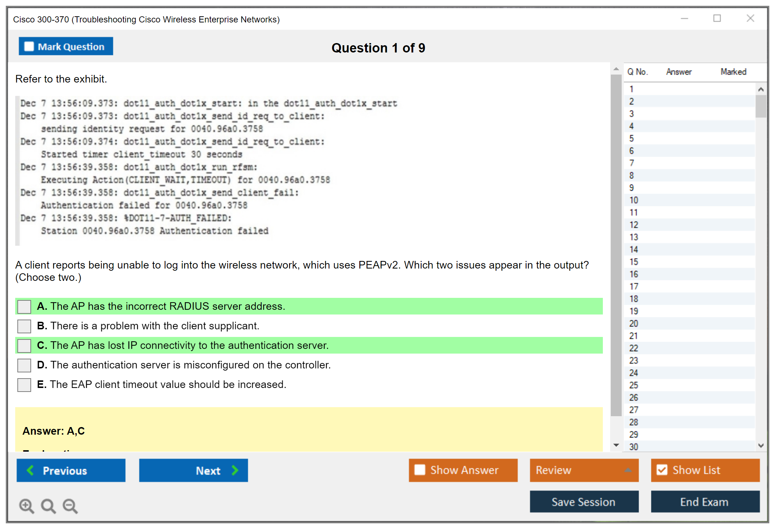Click the zoom out magnifier icon
This screenshot has width=778, height=532.
coord(70,506)
